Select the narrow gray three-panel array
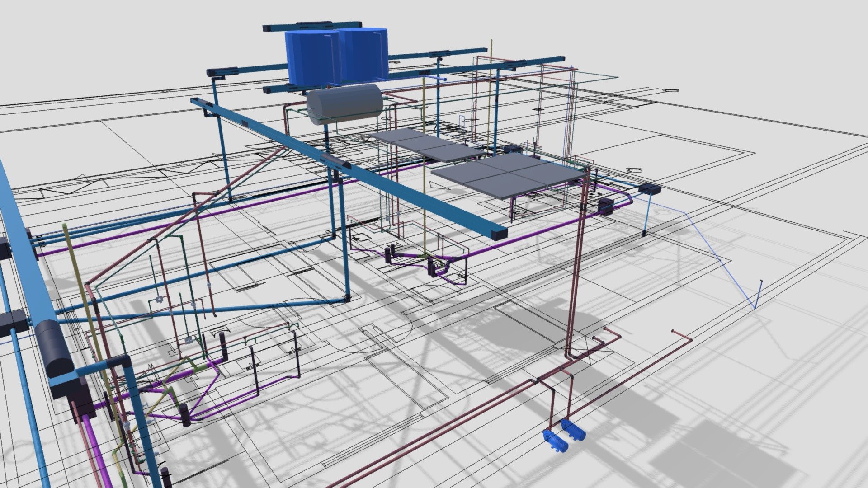The width and height of the screenshot is (868, 488). (427, 145)
